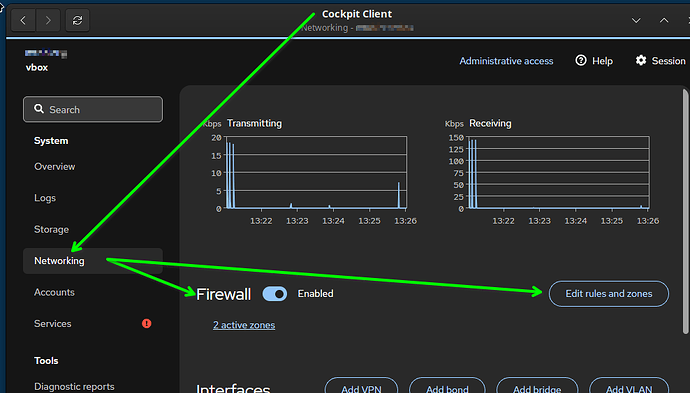
Task: Go forward with the right arrow button
Action: [48, 20]
